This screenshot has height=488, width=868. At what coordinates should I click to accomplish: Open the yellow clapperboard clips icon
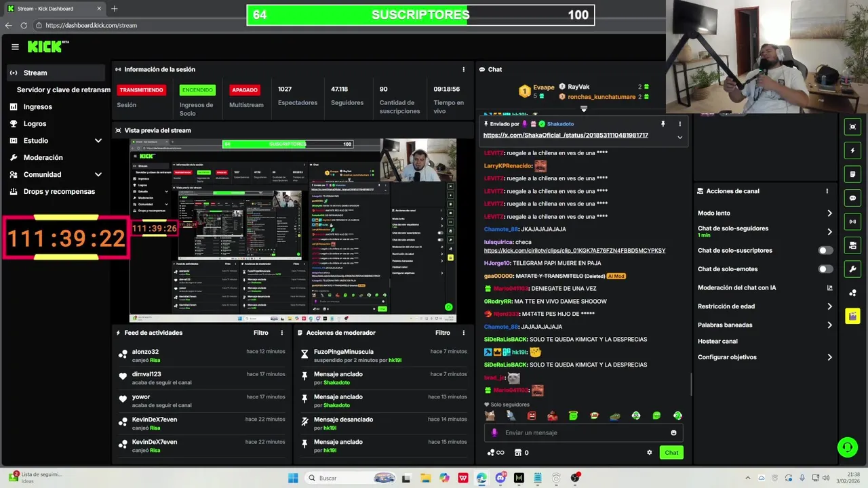point(852,317)
